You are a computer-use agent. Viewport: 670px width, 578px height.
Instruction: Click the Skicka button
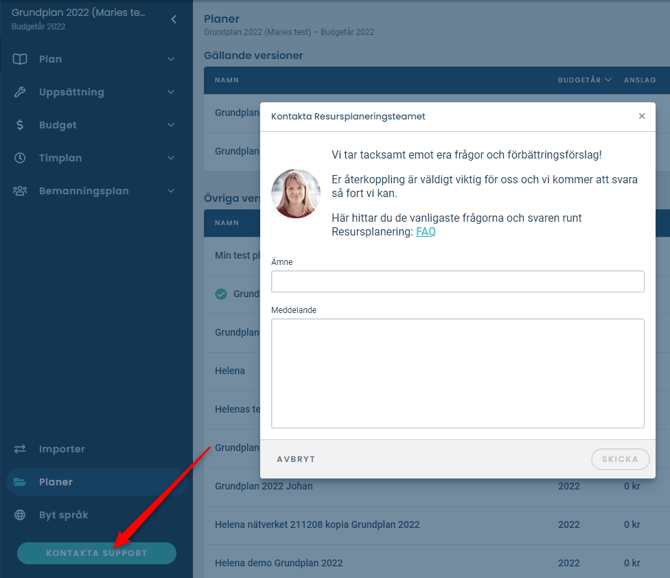620,459
